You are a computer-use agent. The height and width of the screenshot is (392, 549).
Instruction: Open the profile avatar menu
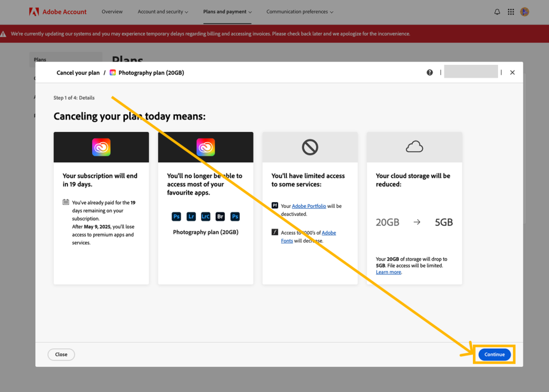[x=524, y=12]
